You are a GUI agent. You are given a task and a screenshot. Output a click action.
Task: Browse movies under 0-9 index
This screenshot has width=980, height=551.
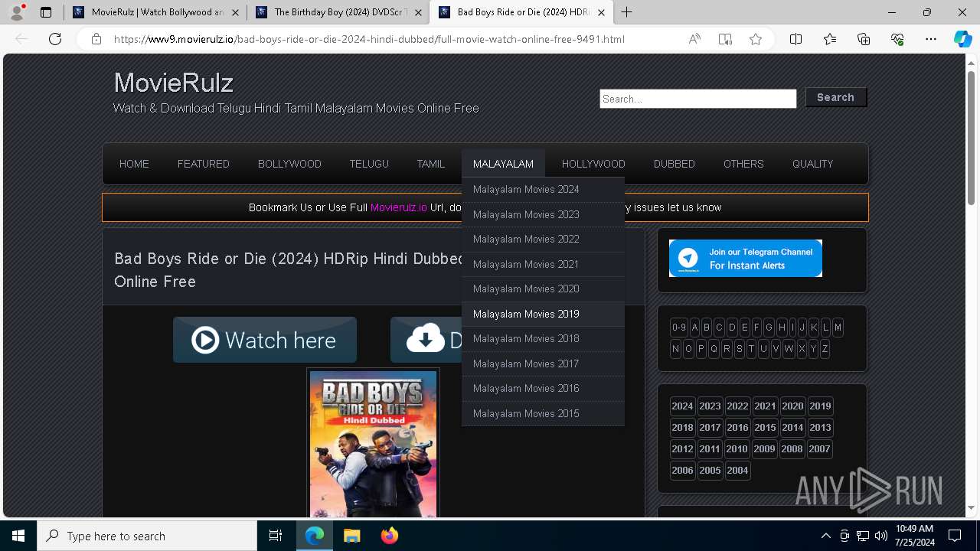pyautogui.click(x=679, y=327)
